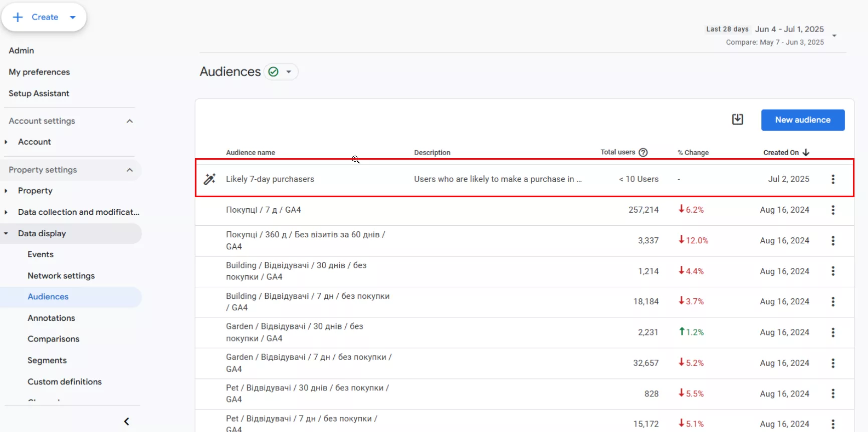Sort by Created On arrow
The image size is (868, 432).
(x=806, y=152)
